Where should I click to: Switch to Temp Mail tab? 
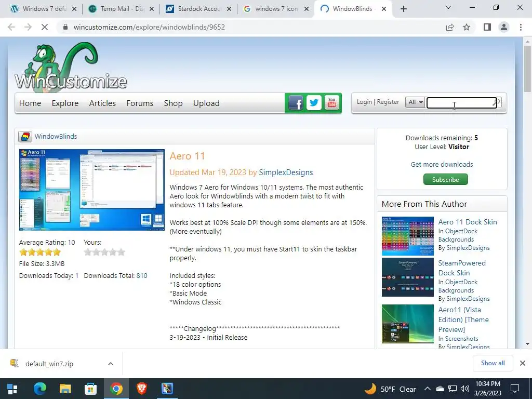[x=121, y=9]
